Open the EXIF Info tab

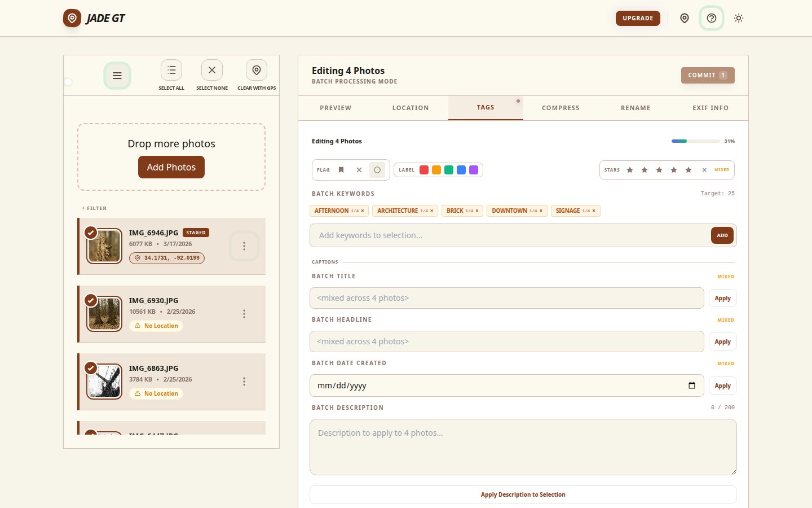tap(710, 108)
